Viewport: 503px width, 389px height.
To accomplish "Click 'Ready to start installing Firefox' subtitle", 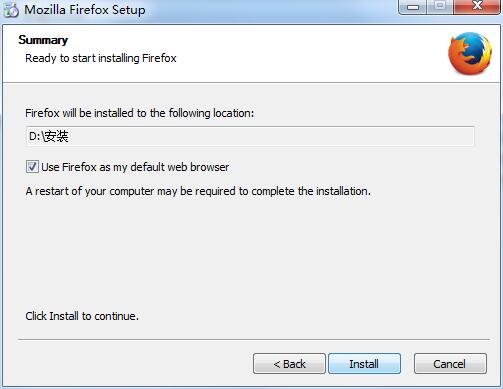I will coord(101,58).
